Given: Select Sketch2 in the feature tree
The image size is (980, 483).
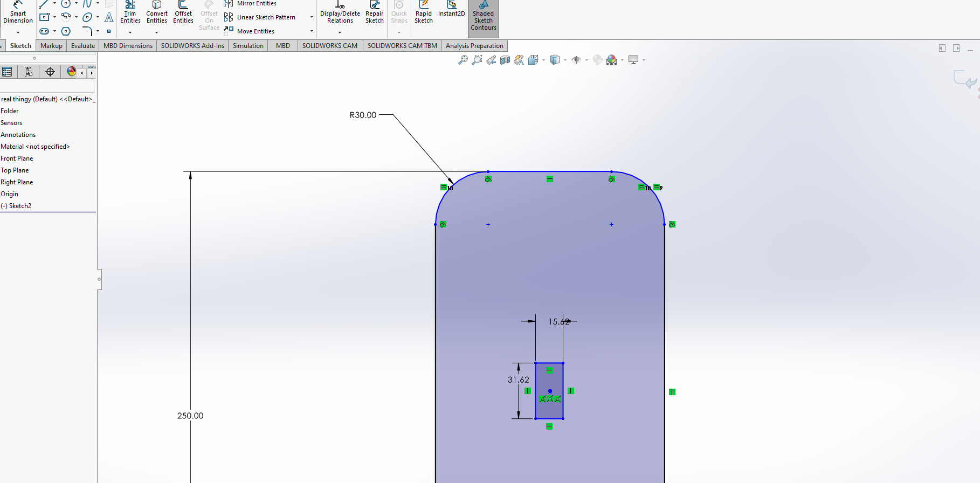Looking at the screenshot, I should (20, 206).
